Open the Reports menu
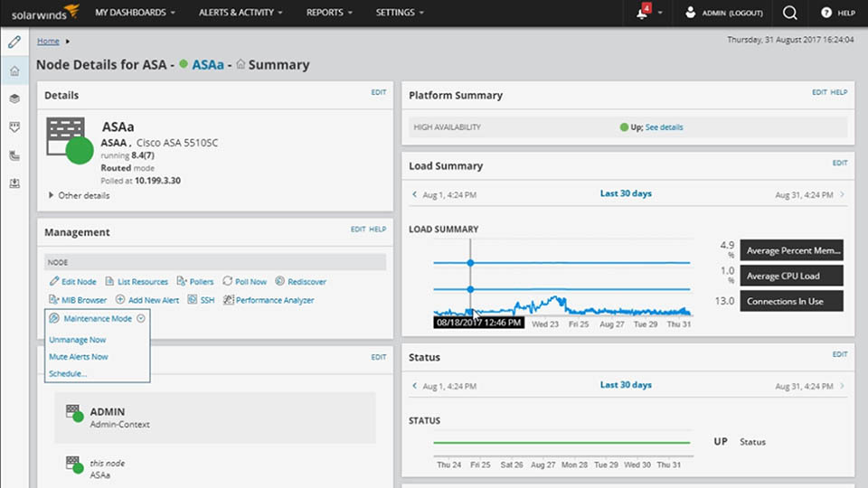Image resolution: width=868 pixels, height=488 pixels. pyautogui.click(x=329, y=12)
